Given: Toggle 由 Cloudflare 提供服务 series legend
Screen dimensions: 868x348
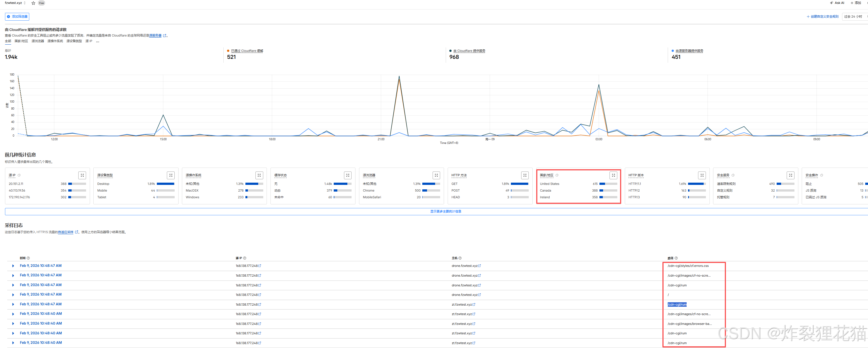Looking at the screenshot, I should (469, 51).
